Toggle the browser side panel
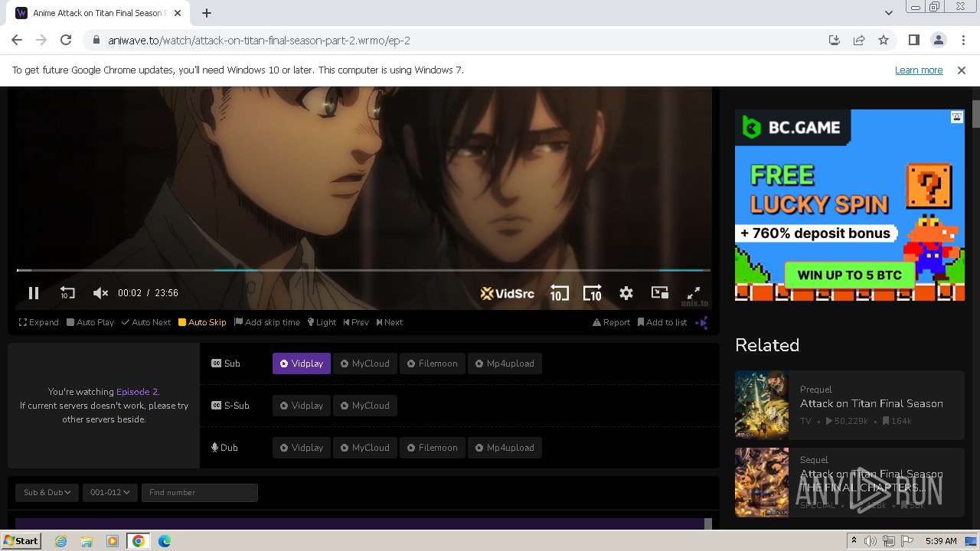This screenshot has width=980, height=551. pos(914,40)
